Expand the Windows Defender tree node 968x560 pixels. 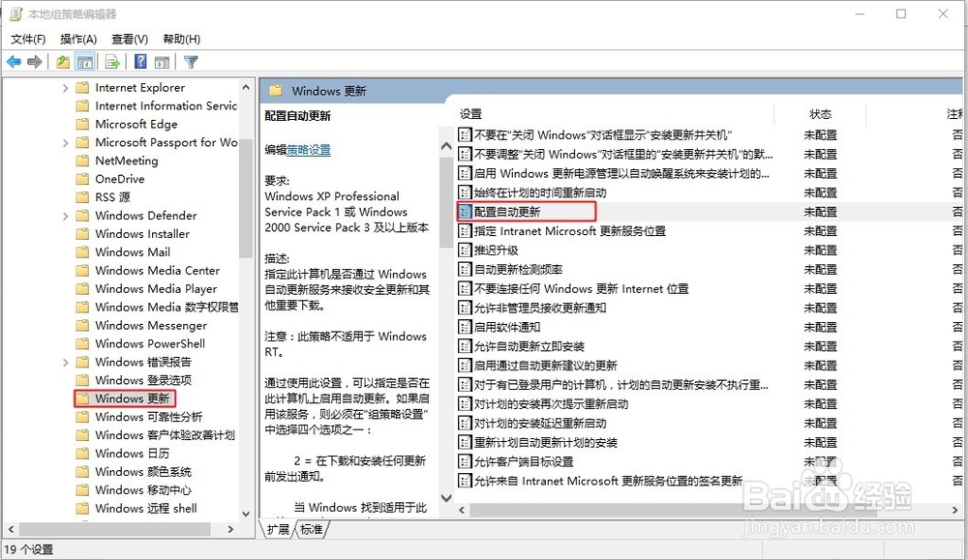click(x=66, y=215)
